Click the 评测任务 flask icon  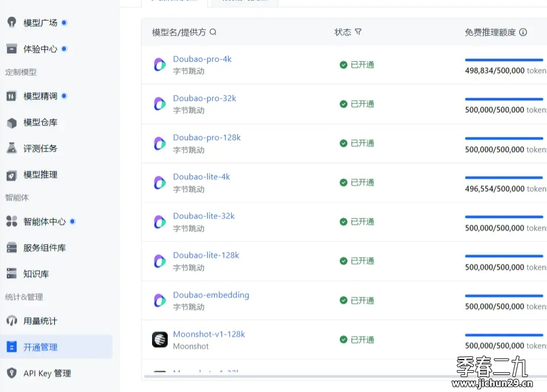pyautogui.click(x=11, y=148)
